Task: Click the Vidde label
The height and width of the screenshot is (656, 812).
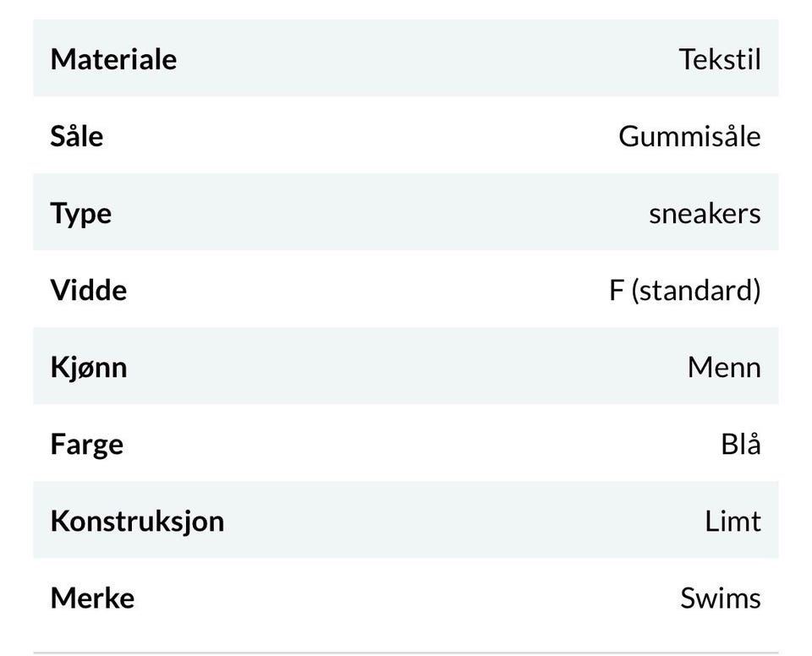Action: (x=89, y=289)
